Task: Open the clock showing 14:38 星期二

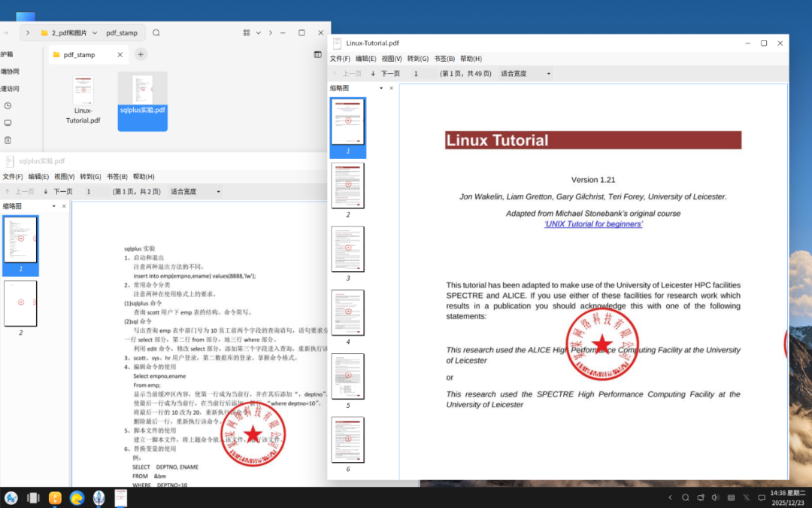Action: point(788,497)
